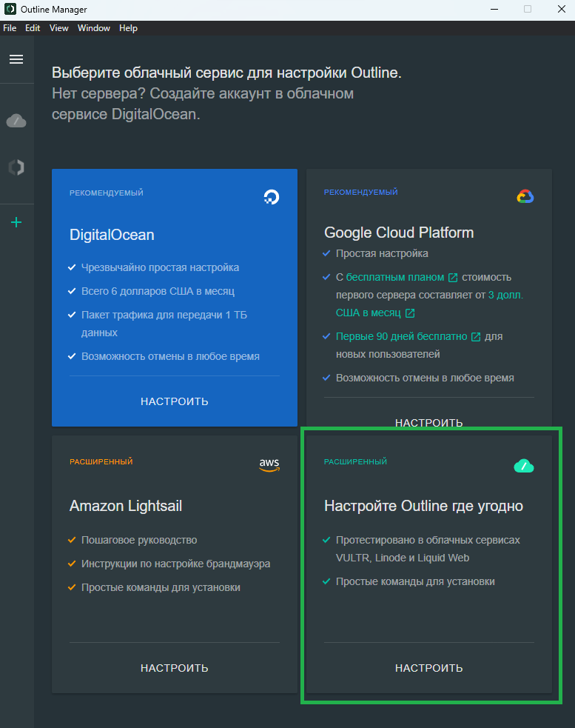Image resolution: width=575 pixels, height=728 pixels.
Task: Click the AWS logo icon
Action: pyautogui.click(x=269, y=465)
